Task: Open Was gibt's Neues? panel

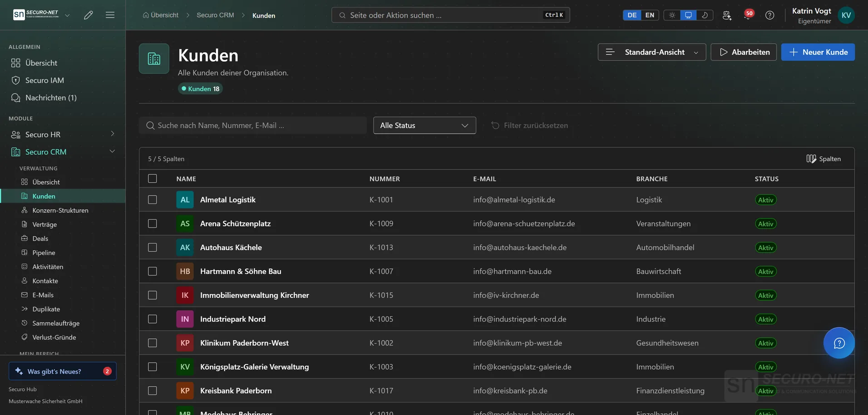Action: [x=63, y=371]
